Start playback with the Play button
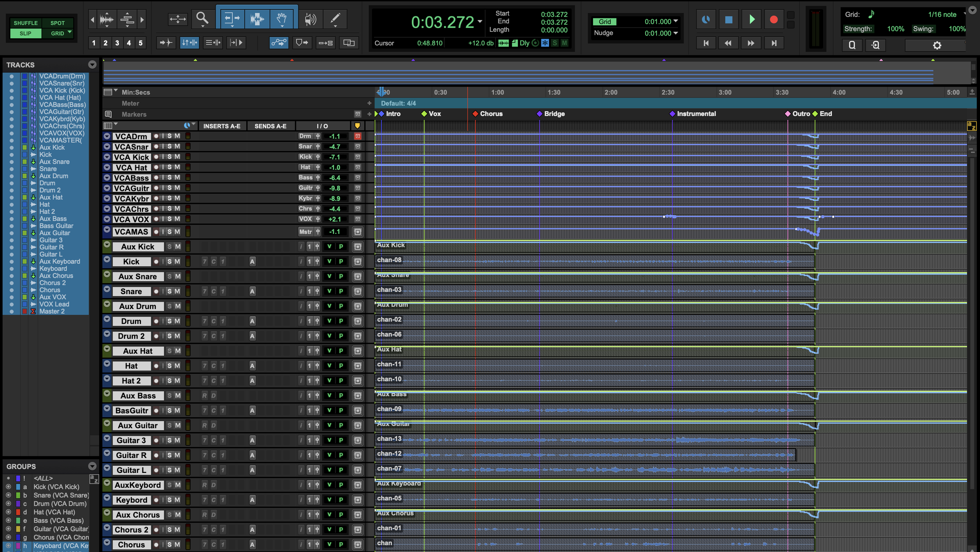Screen dimensions: 980x552 pyautogui.click(x=751, y=20)
